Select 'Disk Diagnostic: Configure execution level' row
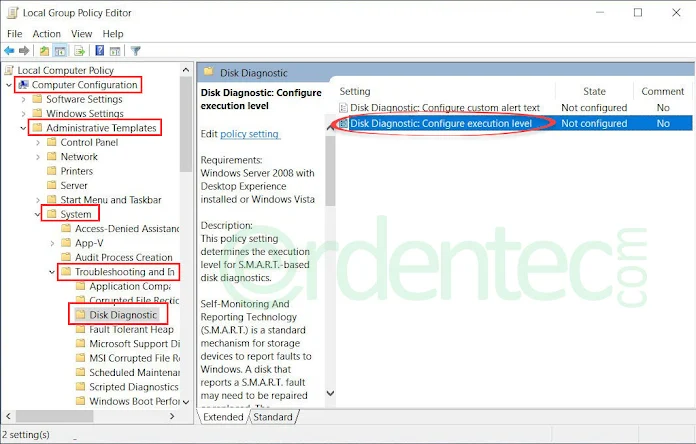Image resolution: width=696 pixels, height=444 pixels. pyautogui.click(x=515, y=123)
